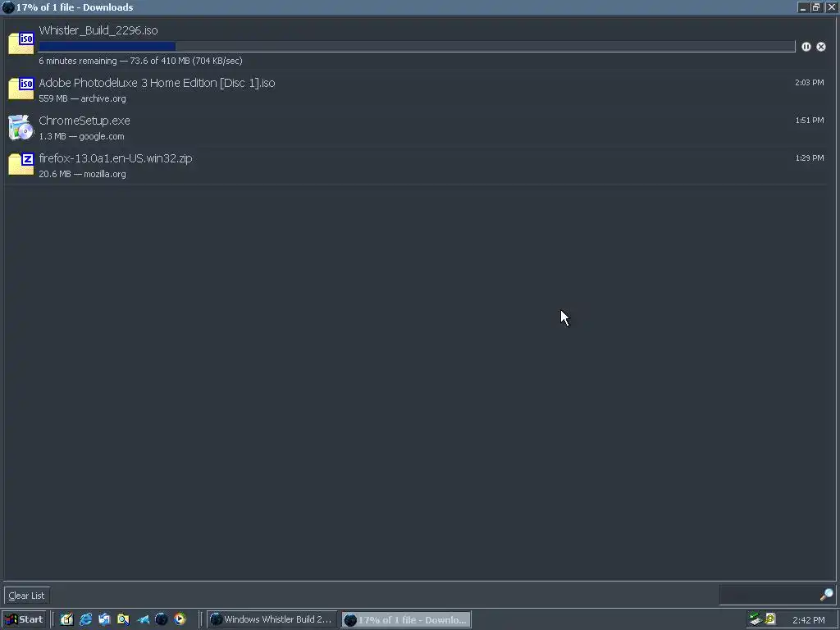The height and width of the screenshot is (630, 840).
Task: Click the '1.3 MB — google.com' details
Action: coord(81,137)
